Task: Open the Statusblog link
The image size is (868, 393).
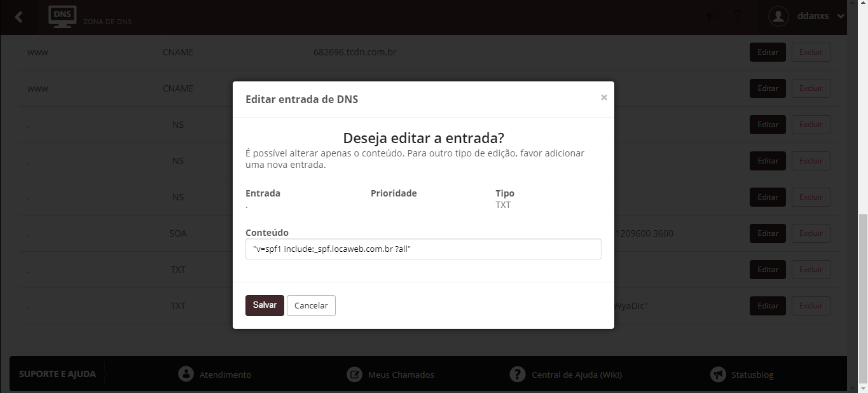Action: pos(752,375)
